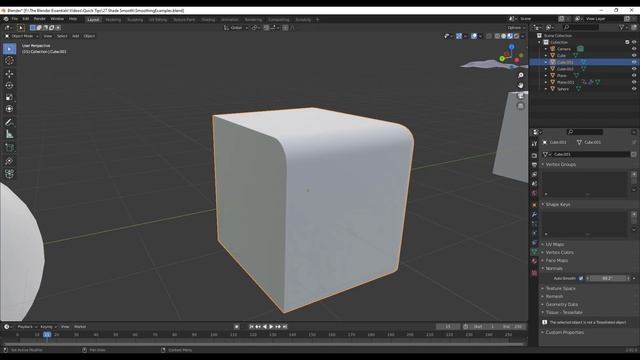640x360 pixels.
Task: Select the Add Cube tool
Action: coord(9,148)
